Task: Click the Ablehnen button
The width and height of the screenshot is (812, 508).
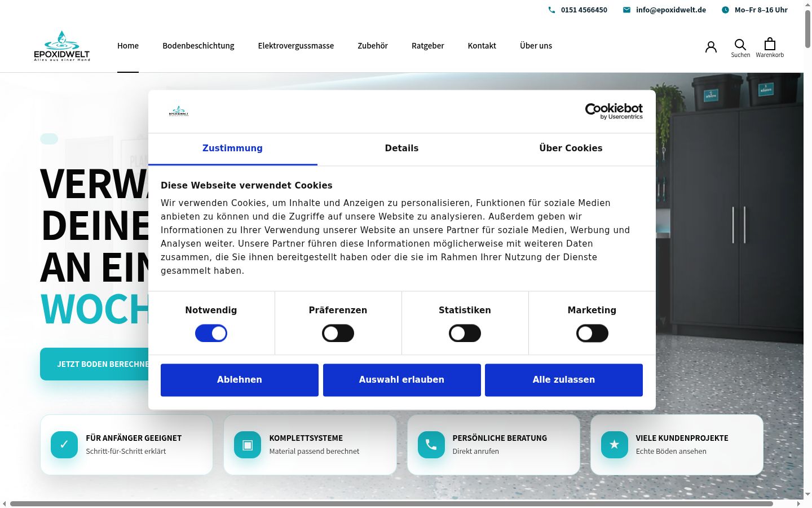Action: (240, 380)
